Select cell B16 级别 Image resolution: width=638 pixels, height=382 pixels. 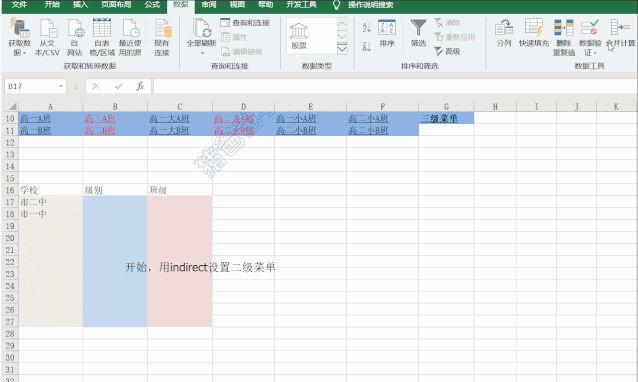click(115, 190)
